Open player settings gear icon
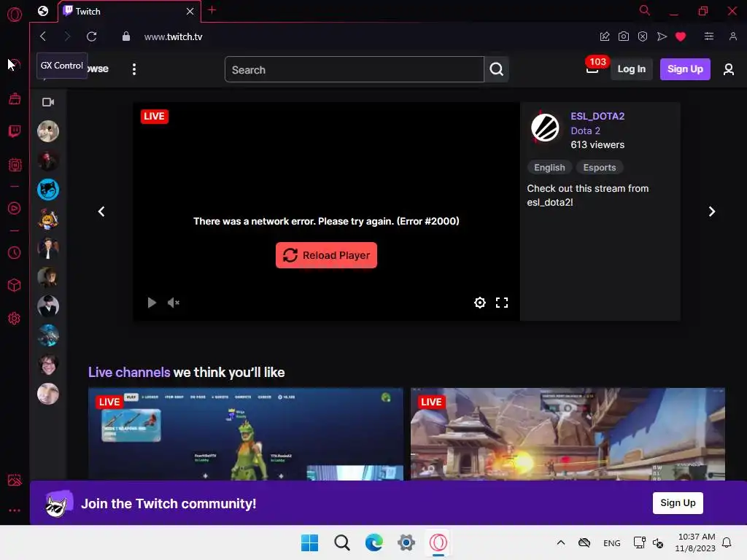Image resolution: width=747 pixels, height=560 pixels. coord(480,303)
